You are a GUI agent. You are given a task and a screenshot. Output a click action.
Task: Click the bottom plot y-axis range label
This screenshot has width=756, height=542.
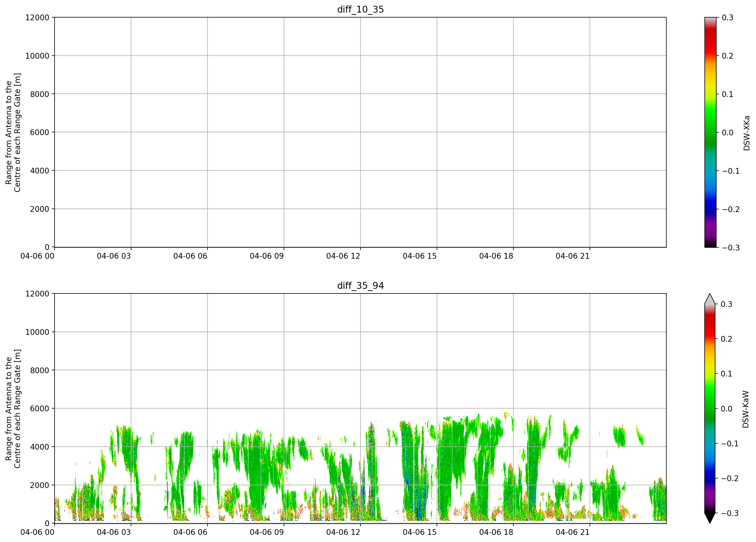coord(13,409)
